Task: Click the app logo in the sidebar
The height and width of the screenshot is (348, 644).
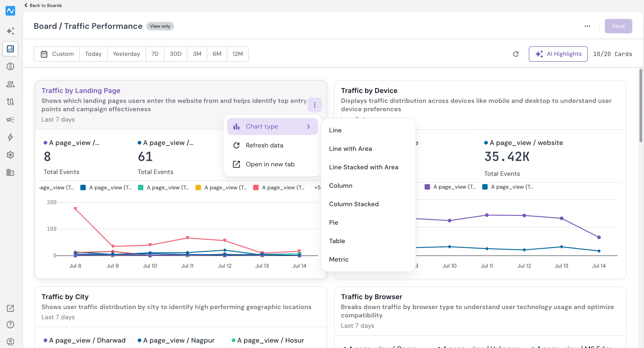Action: click(10, 11)
